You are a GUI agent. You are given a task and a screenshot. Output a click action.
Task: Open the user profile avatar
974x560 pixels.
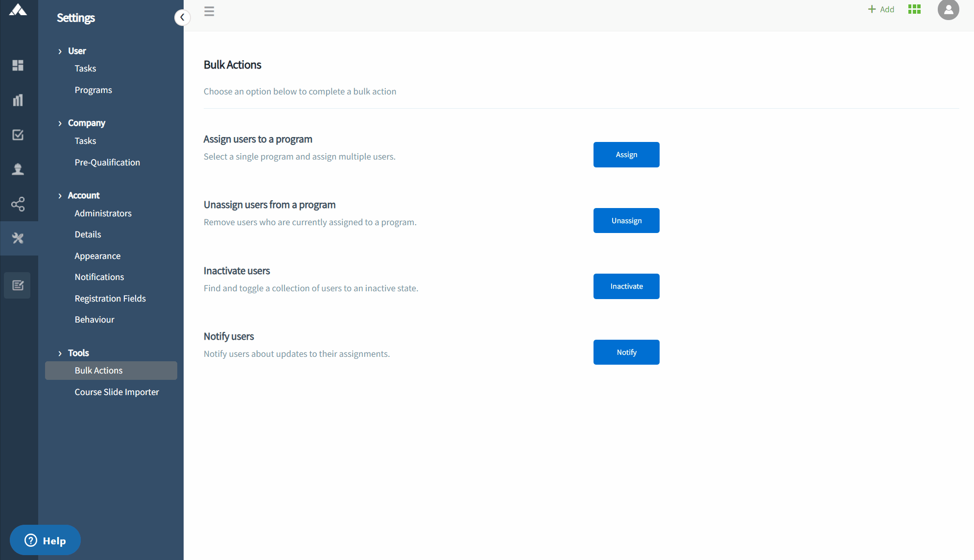948,9
